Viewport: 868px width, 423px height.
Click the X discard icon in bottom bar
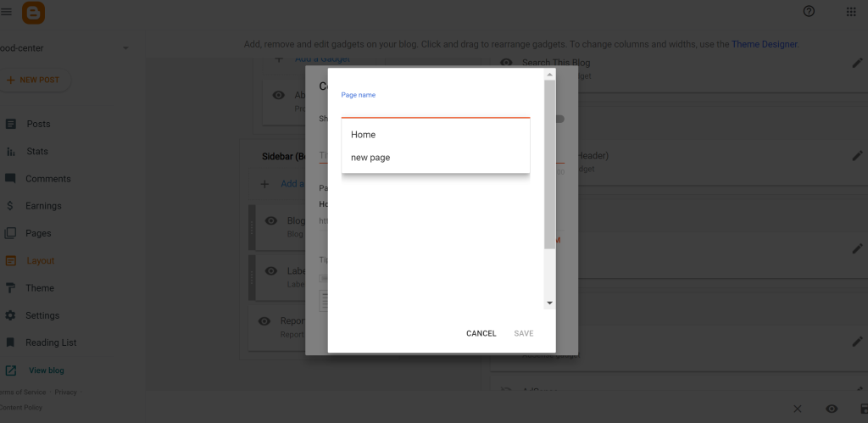pos(797,409)
